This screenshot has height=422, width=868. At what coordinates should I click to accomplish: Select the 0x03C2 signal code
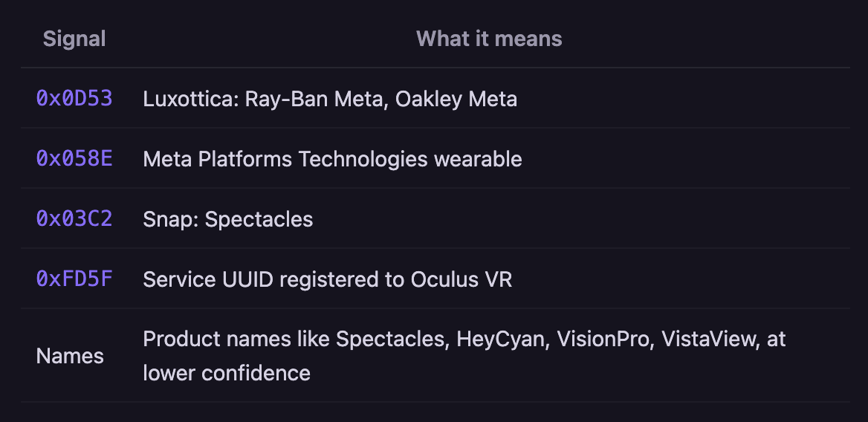tap(74, 219)
